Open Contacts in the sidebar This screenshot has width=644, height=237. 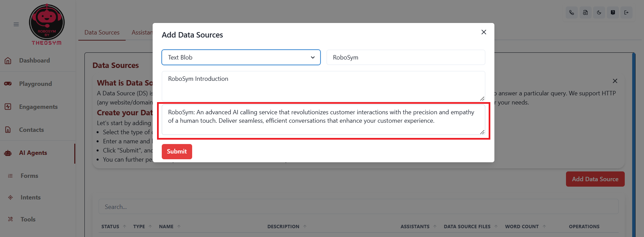pos(31,130)
